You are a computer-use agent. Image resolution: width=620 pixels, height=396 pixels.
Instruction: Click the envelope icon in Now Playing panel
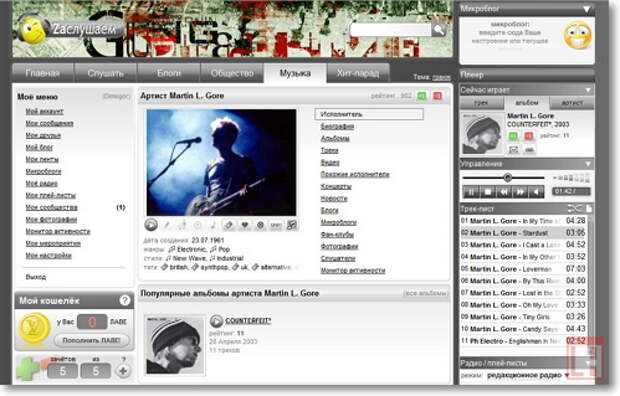tap(513, 150)
